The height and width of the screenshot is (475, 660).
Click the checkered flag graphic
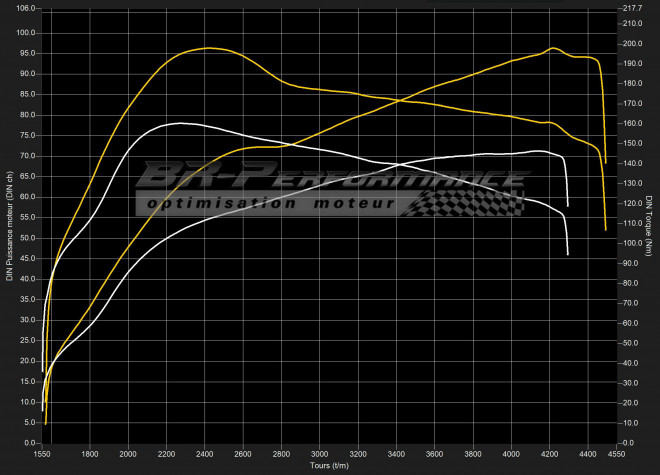(468, 201)
